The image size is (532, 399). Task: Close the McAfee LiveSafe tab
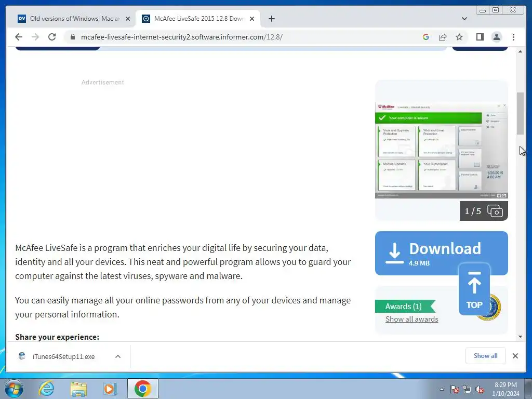(252, 19)
